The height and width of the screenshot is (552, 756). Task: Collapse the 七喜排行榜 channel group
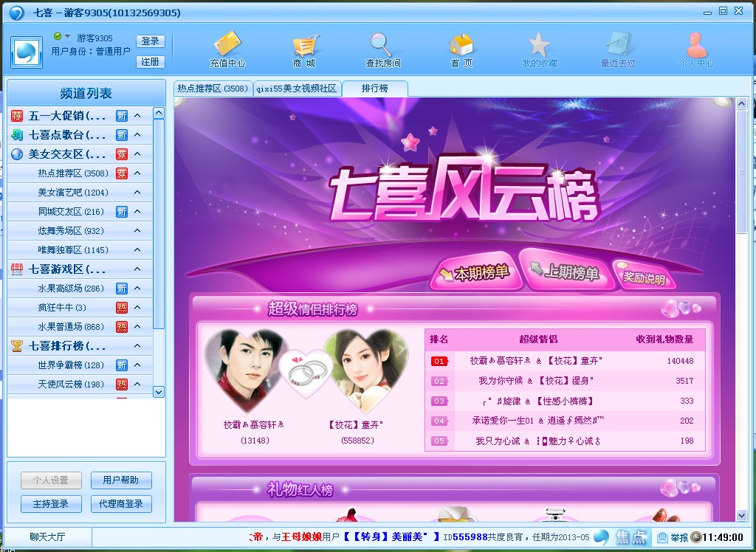[x=137, y=346]
